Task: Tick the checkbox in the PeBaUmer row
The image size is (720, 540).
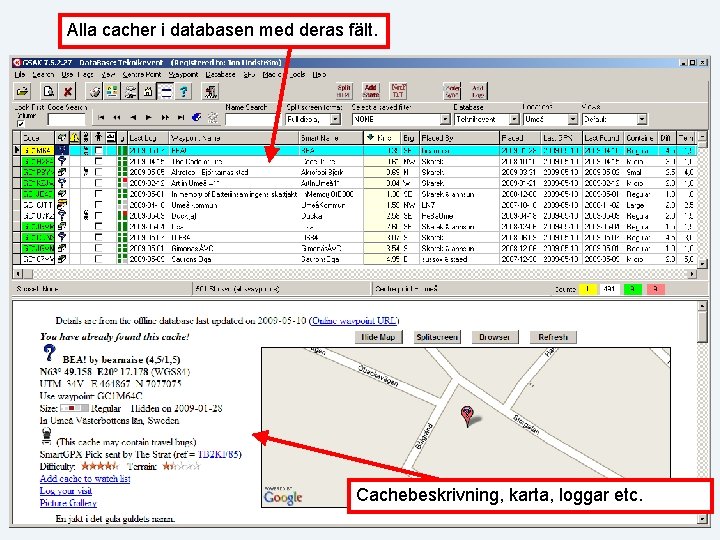Action: click(x=98, y=215)
